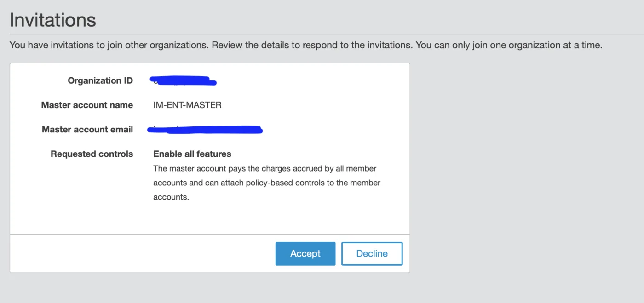644x303 pixels.
Task: Select the Master account email label
Action: [87, 130]
